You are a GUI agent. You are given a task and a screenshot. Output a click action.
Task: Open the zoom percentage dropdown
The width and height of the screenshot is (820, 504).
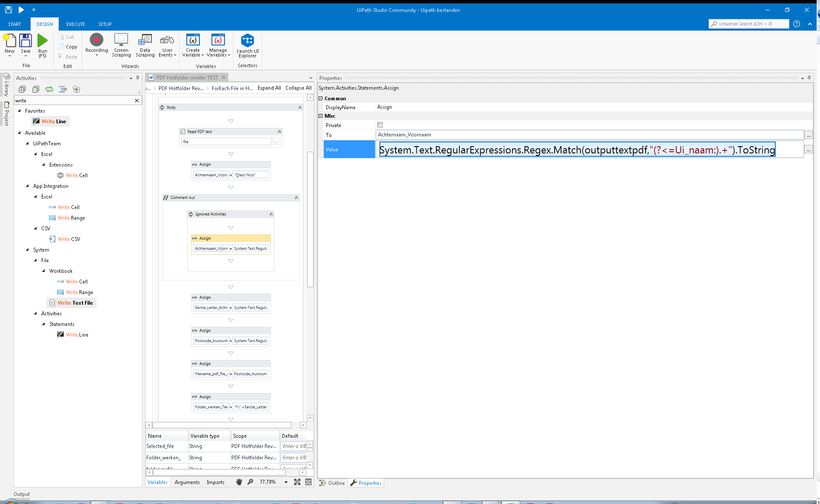tap(286, 482)
